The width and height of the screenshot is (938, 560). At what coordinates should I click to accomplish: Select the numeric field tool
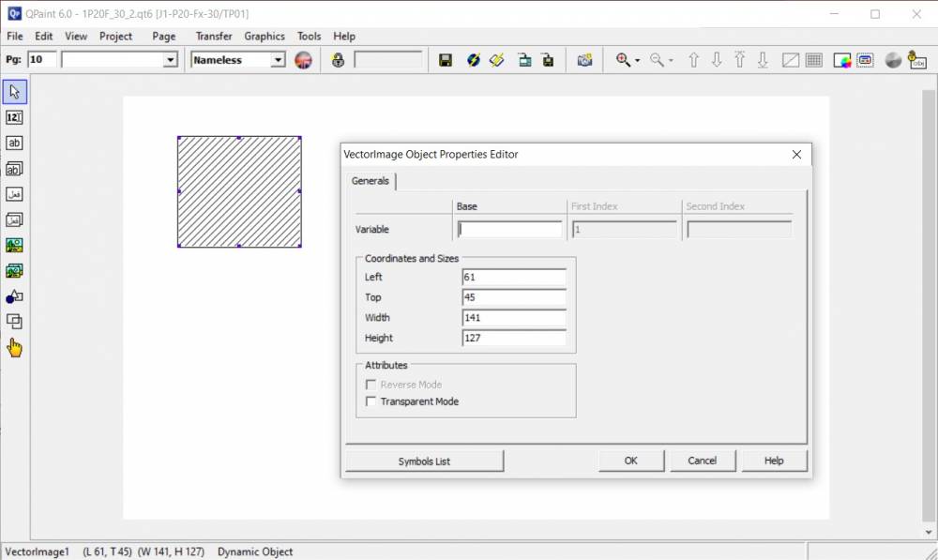point(14,117)
